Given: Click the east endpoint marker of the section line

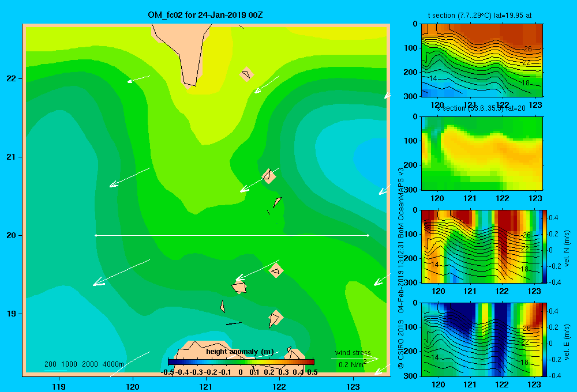Looking at the screenshot, I should tap(368, 235).
